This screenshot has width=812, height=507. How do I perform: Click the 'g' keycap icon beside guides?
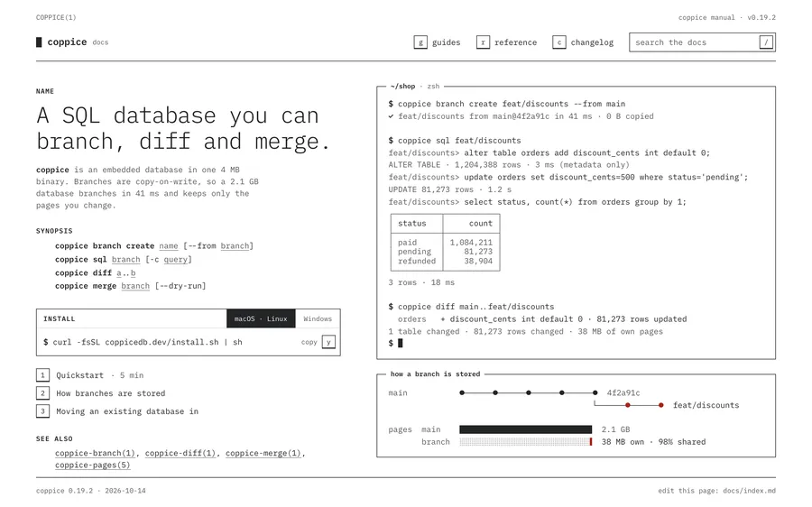[420, 42]
